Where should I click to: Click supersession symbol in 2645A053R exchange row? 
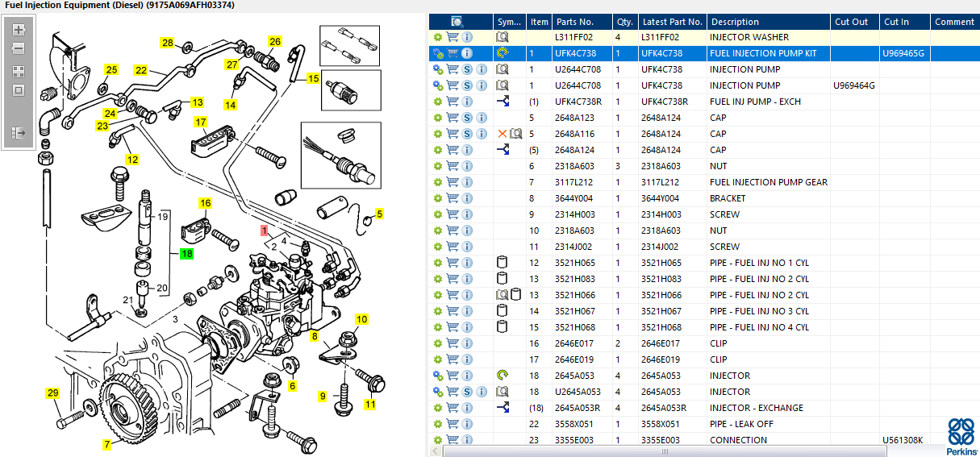503,408
